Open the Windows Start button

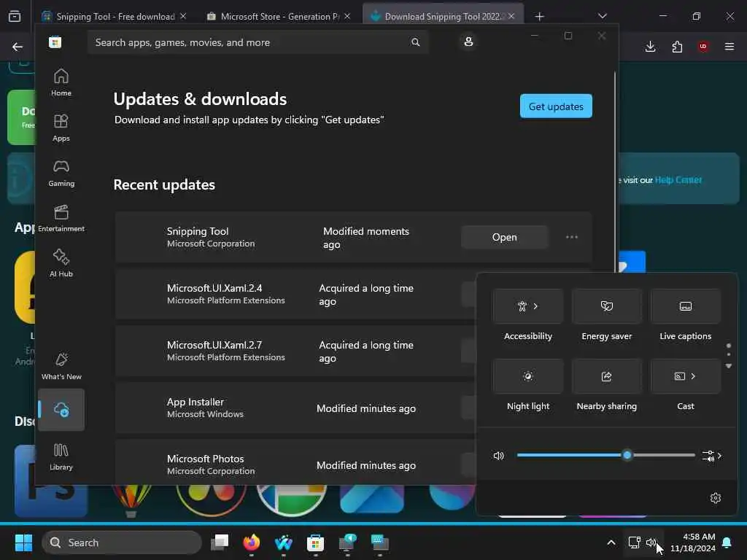click(x=23, y=542)
